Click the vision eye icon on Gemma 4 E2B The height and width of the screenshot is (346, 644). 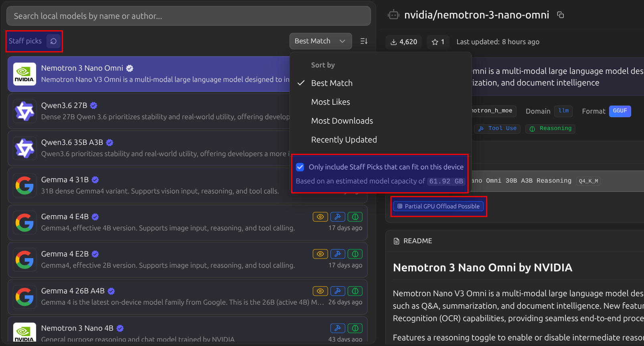coord(320,254)
